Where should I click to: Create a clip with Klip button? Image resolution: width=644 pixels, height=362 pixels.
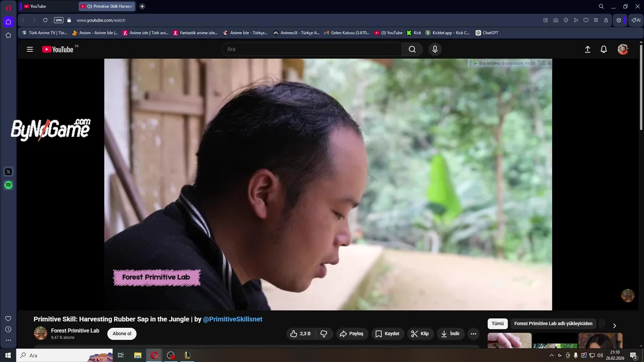[420, 334]
